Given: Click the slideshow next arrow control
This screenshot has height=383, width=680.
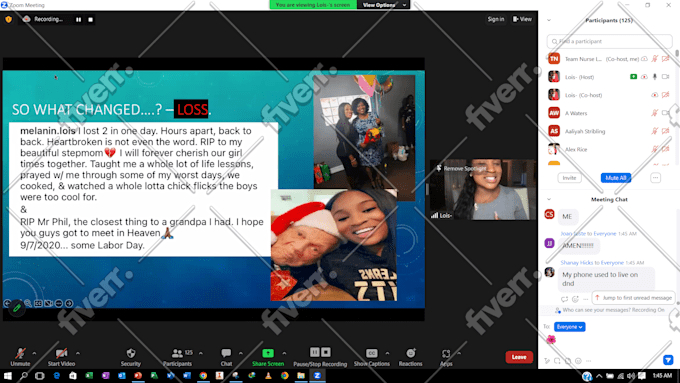Looking at the screenshot, I should (69, 303).
